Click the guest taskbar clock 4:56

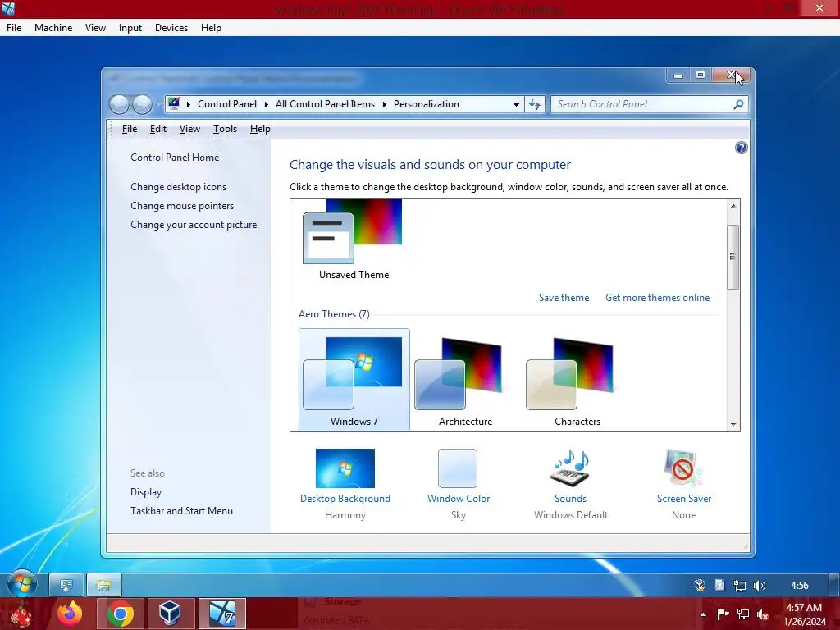799,586
